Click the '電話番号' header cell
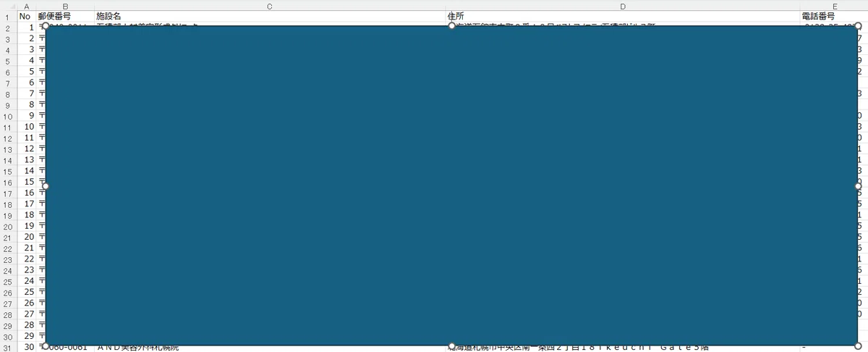This screenshot has height=352, width=868. point(834,16)
